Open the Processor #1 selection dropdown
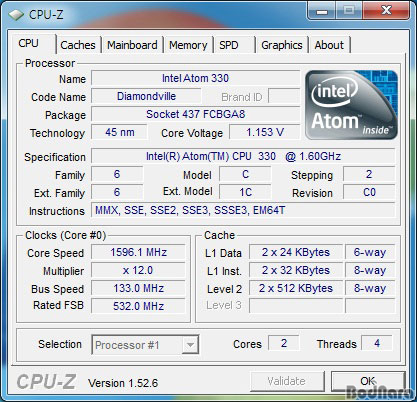Image resolution: width=417 pixels, height=402 pixels. click(145, 345)
